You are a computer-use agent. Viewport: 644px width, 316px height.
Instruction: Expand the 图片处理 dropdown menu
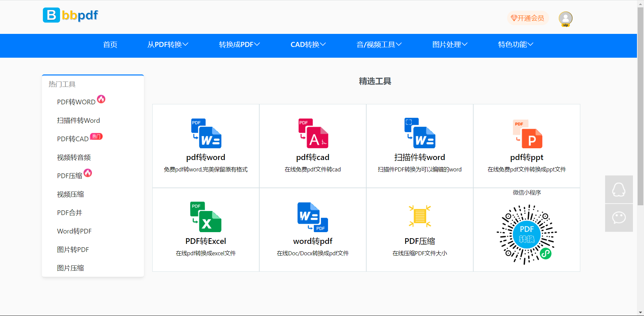pos(450,45)
